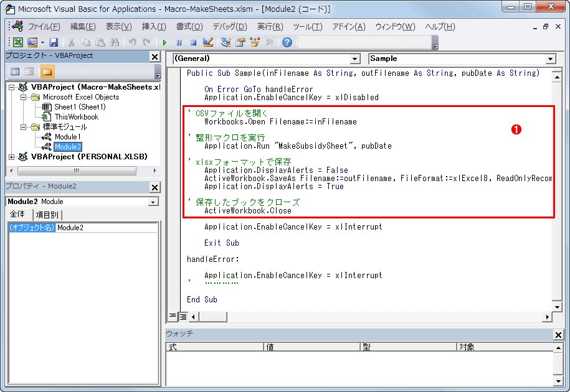Switch to Full Module View button
Image resolution: width=570 pixels, height=392 pixels.
click(183, 317)
